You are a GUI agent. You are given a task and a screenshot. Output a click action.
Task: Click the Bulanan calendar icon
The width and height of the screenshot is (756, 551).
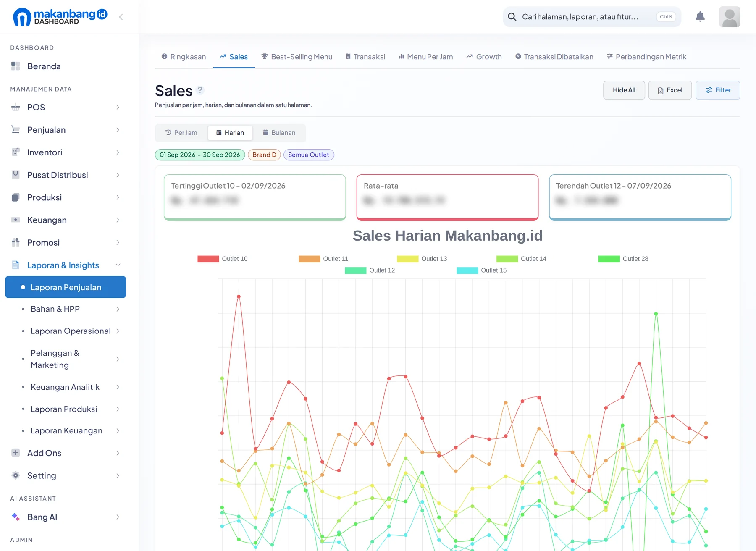tap(265, 132)
